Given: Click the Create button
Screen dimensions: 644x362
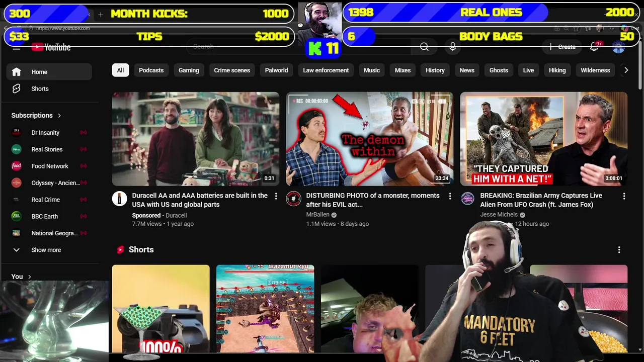Looking at the screenshot, I should tap(563, 47).
